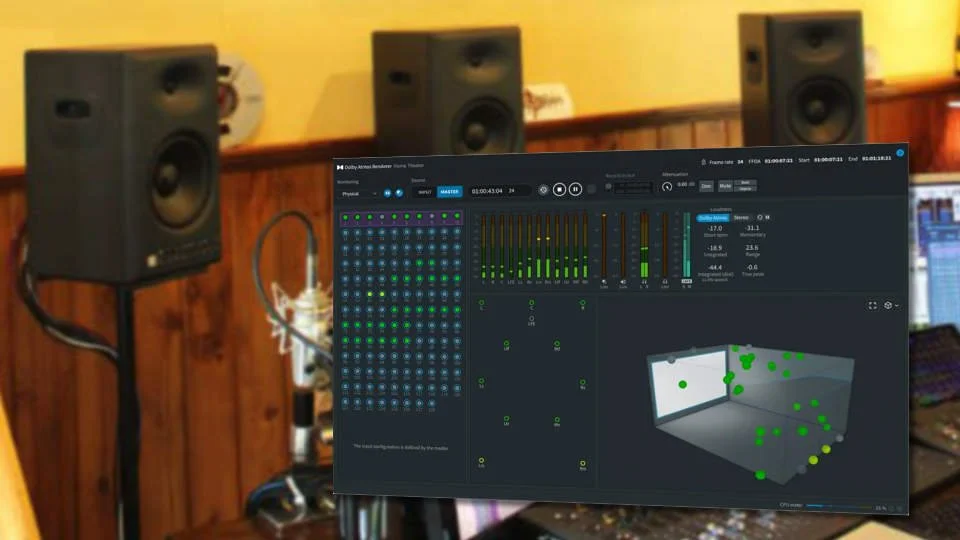The height and width of the screenshot is (540, 960).
Task: Click the loudness reset icon beside Stereo
Action: click(x=760, y=217)
